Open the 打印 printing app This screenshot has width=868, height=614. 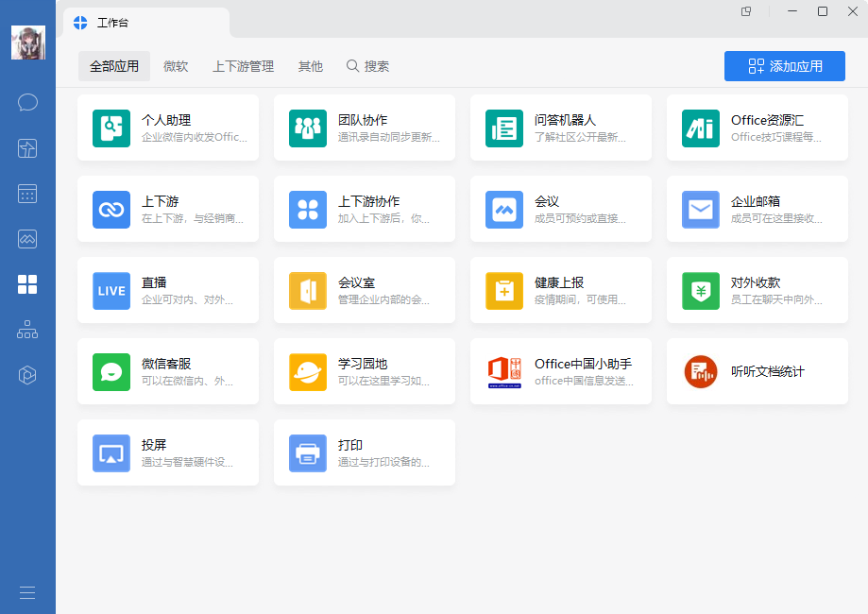point(365,452)
